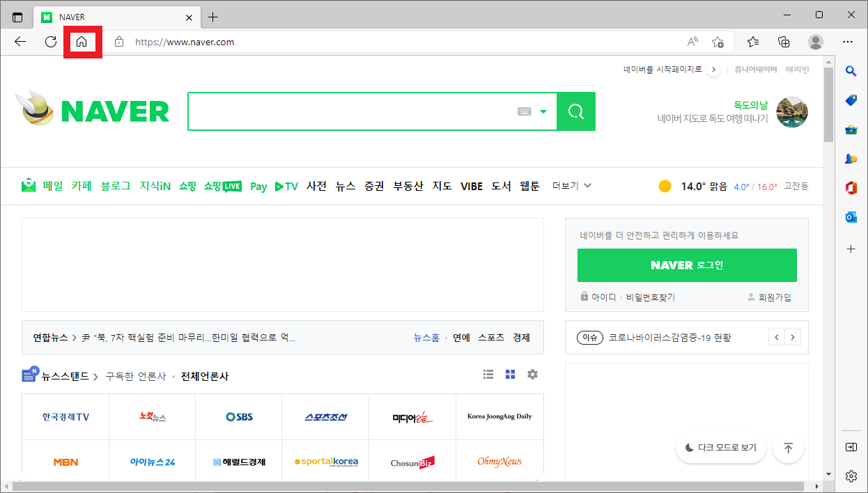The width and height of the screenshot is (868, 493).
Task: Open the sidebar Outlook icon
Action: [851, 217]
